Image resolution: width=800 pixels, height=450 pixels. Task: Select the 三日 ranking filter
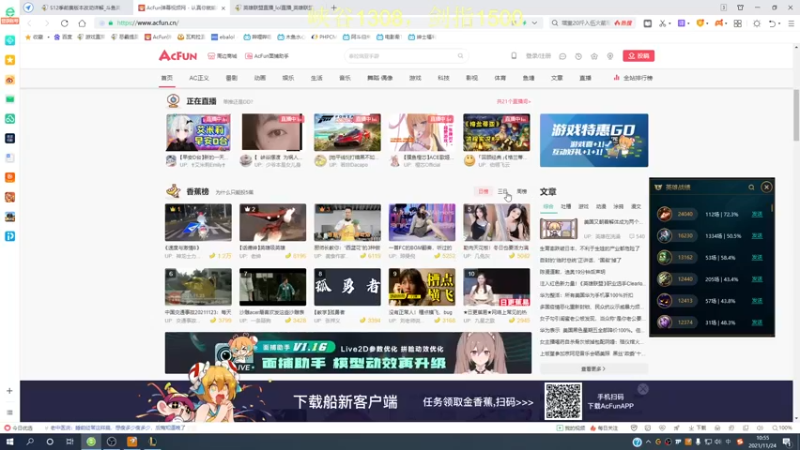503,191
